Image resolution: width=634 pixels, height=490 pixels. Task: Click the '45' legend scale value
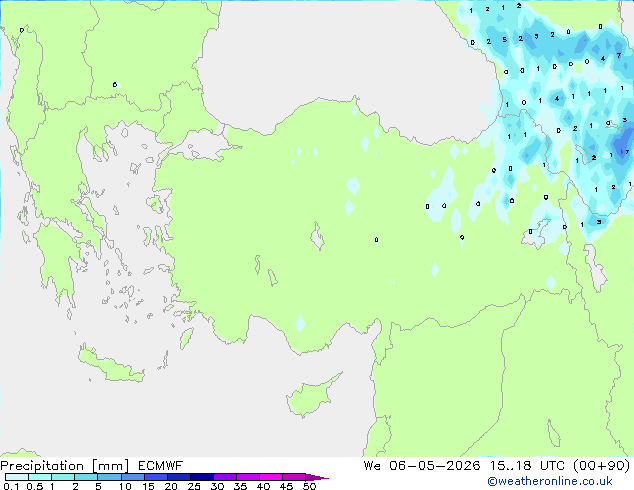coord(286,486)
